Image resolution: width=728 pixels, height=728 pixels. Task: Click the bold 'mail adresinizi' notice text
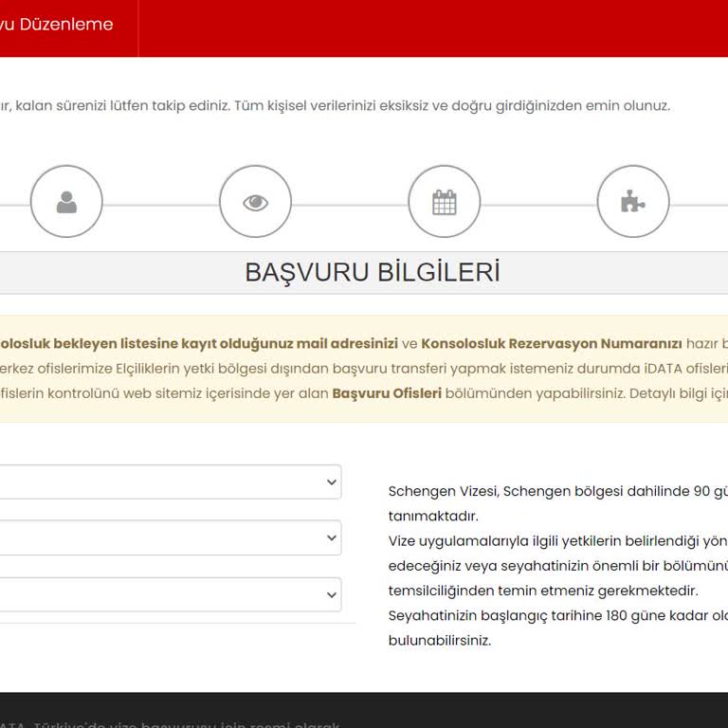(x=347, y=343)
